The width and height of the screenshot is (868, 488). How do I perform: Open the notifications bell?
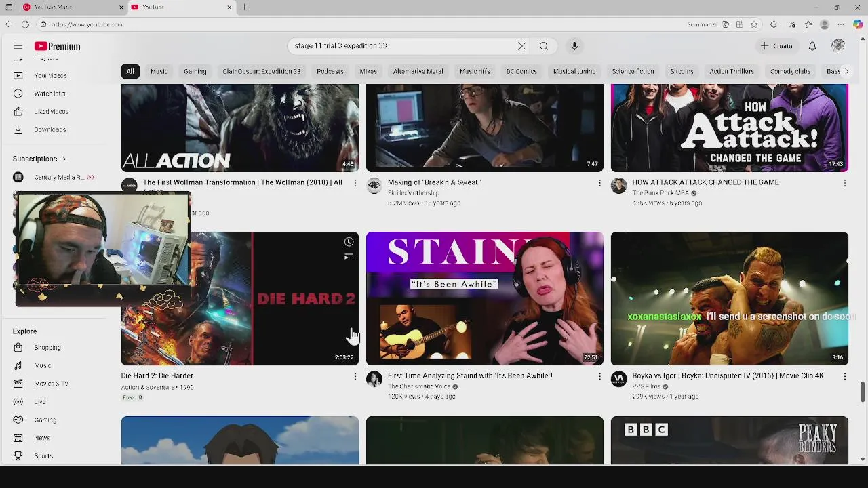(x=812, y=46)
